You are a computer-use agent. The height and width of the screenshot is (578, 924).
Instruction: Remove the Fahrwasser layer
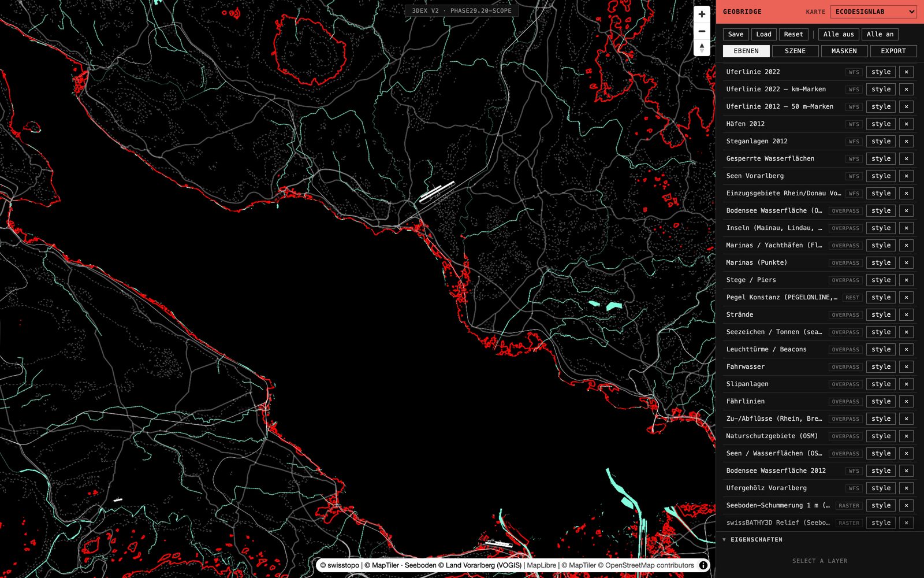point(906,366)
